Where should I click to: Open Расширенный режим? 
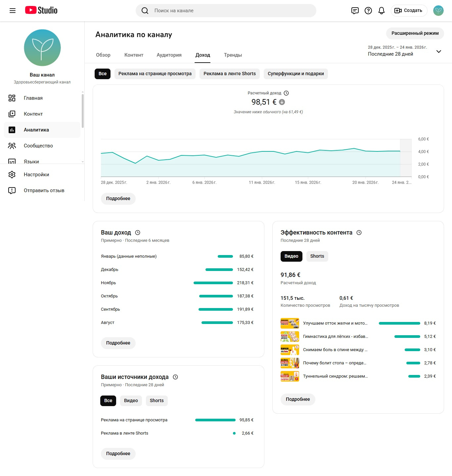point(415,33)
